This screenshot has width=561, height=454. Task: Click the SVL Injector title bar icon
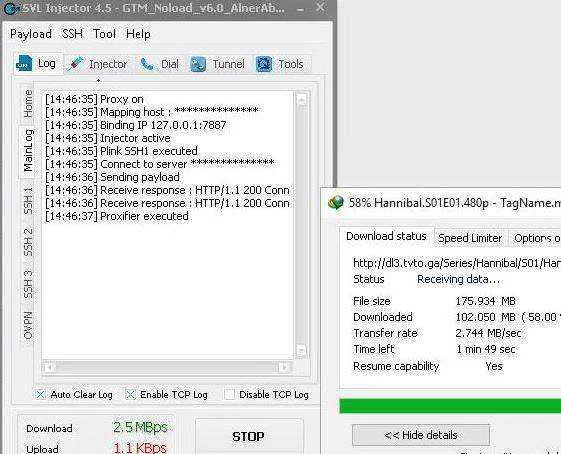point(10,9)
